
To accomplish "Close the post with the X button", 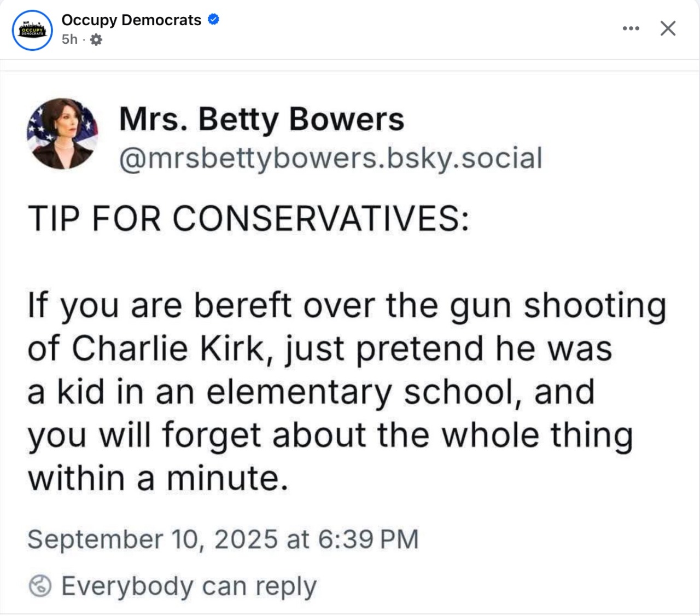I will coord(668,28).
